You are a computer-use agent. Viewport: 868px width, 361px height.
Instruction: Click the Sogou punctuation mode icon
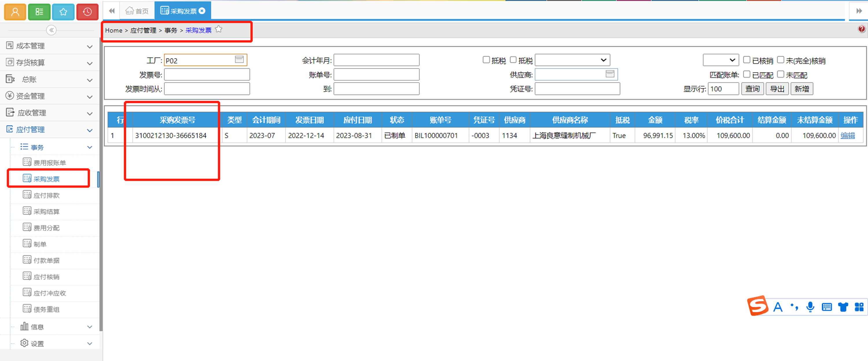794,307
